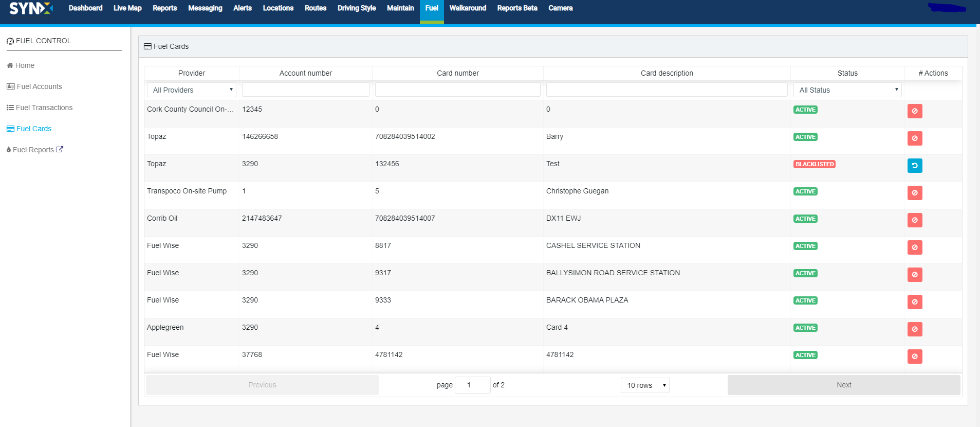The image size is (980, 427).
Task: Click card number 708284039514007
Action: pos(405,218)
